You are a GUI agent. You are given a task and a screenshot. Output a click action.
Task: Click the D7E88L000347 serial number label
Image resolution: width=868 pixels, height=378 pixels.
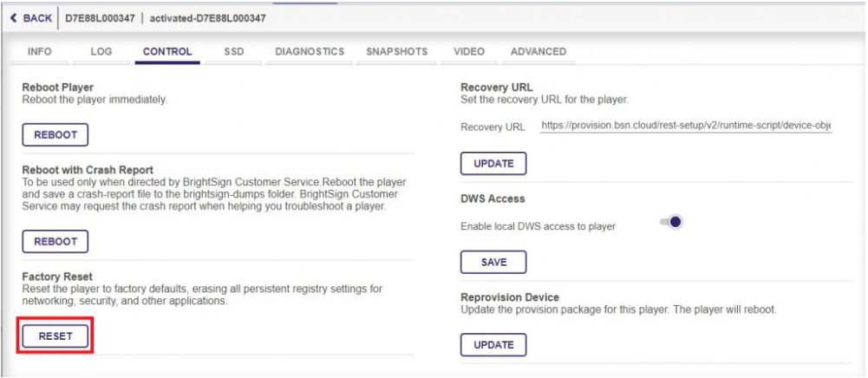101,18
